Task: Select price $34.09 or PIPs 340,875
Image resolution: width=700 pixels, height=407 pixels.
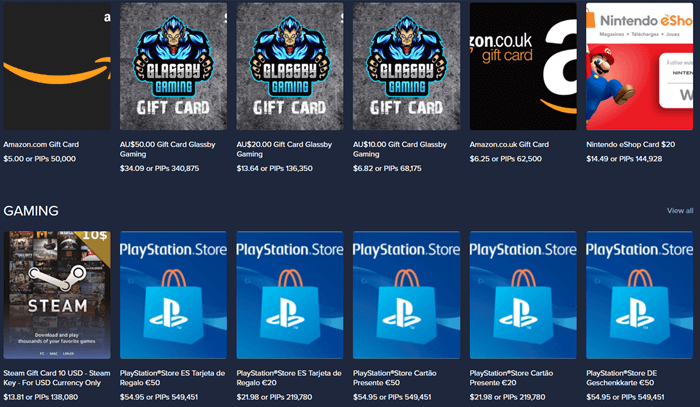Action: (159, 168)
